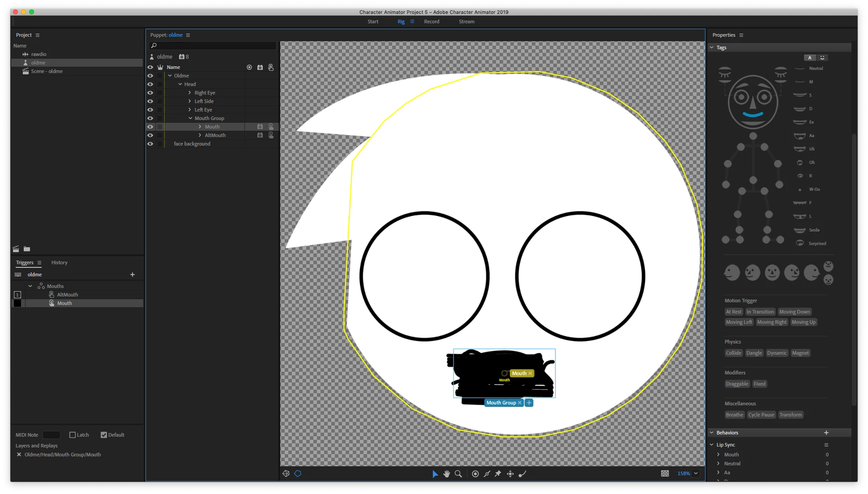Open the History panel tab
Image resolution: width=868 pixels, height=494 pixels.
[59, 262]
